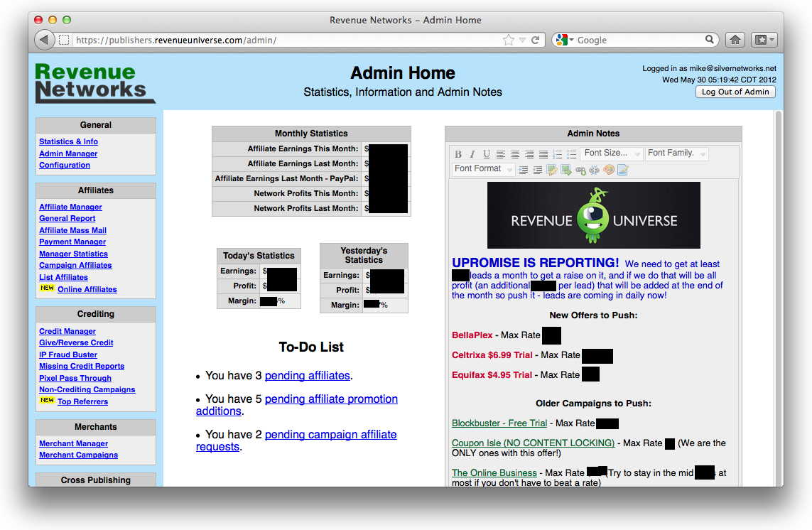Click 'BellaPlex' offer name in notes

click(472, 335)
